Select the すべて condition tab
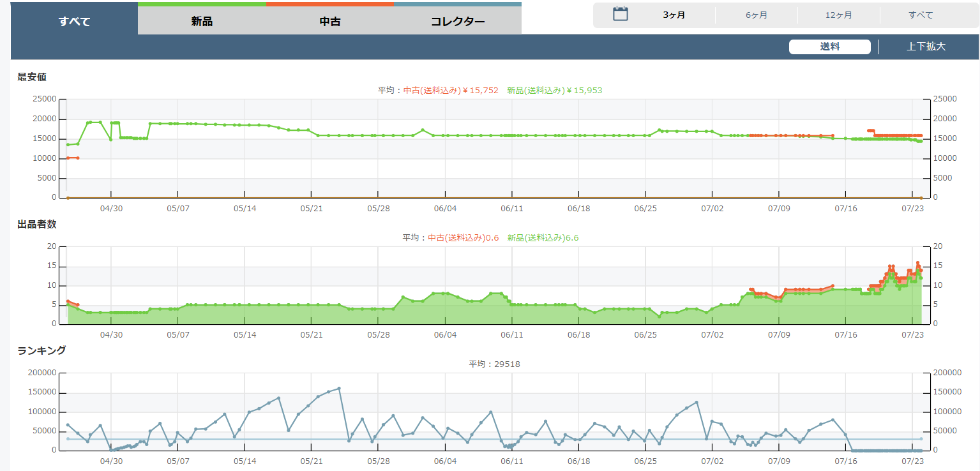The width and height of the screenshot is (980, 471). 74,21
